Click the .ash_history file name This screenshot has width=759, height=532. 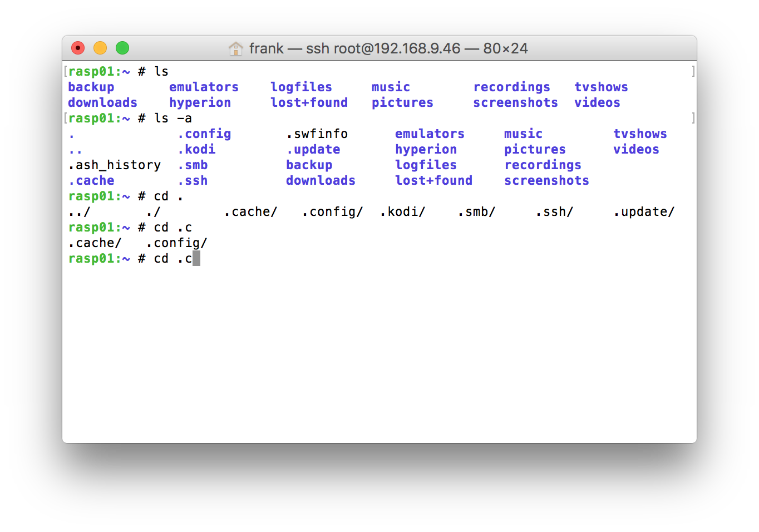click(115, 165)
